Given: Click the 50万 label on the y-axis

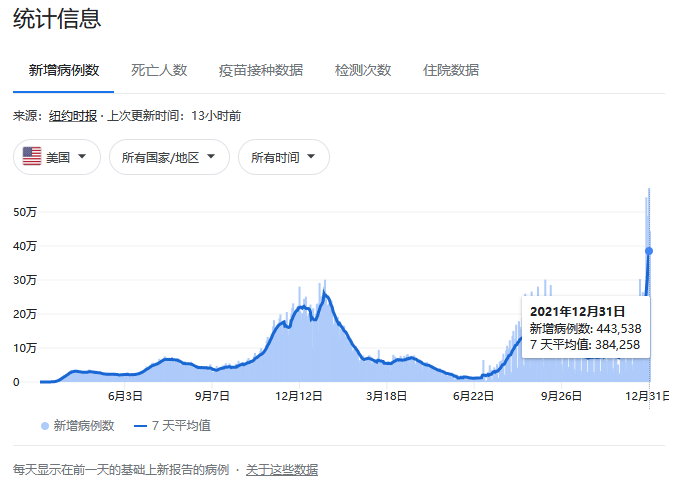Looking at the screenshot, I should pyautogui.click(x=25, y=212).
